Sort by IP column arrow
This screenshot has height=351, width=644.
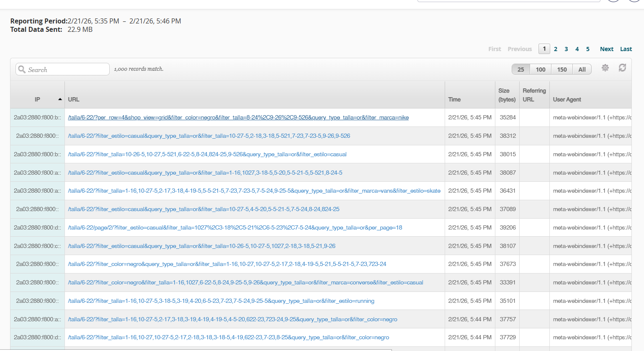(x=60, y=99)
